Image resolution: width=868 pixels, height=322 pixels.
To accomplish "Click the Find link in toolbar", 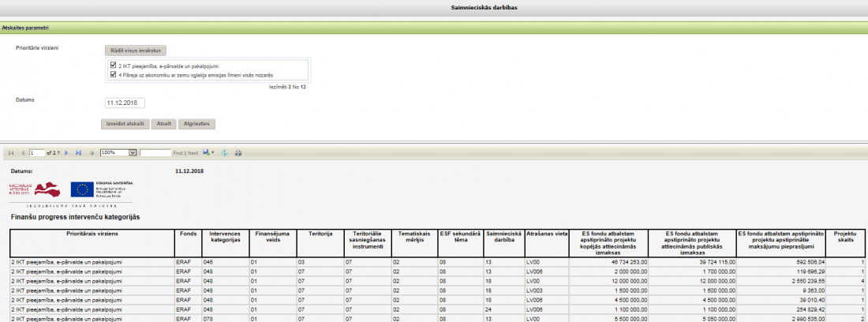I will pos(178,152).
